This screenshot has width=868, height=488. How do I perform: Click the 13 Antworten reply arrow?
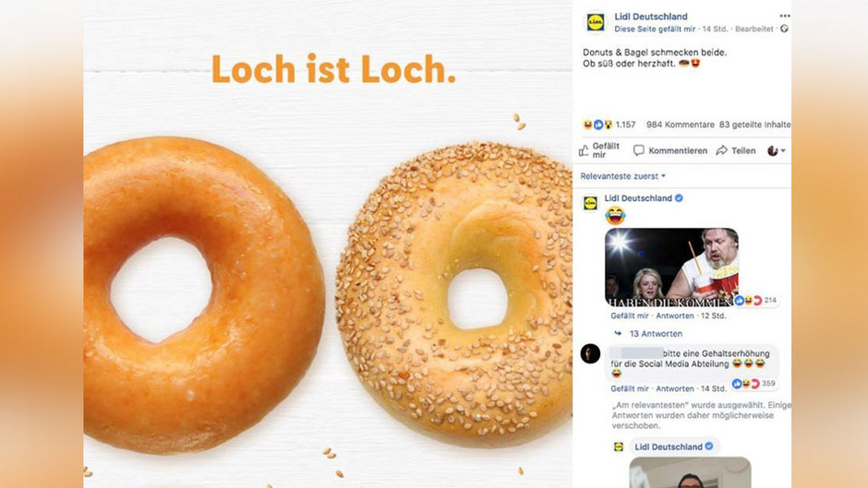coord(618,334)
